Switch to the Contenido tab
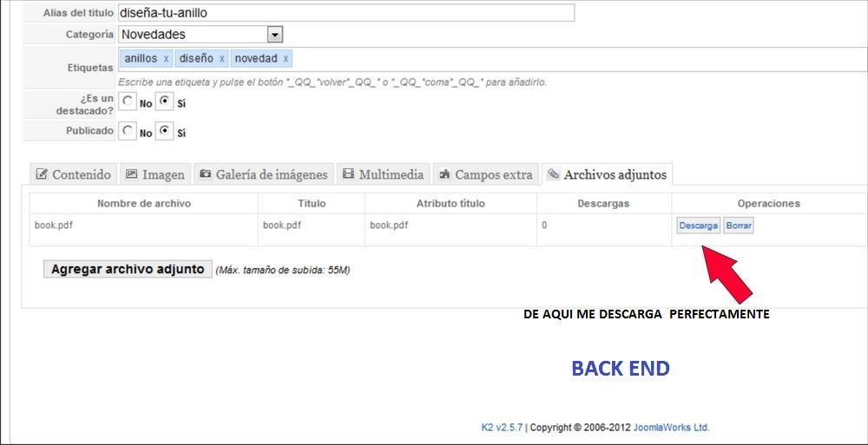 tap(74, 174)
